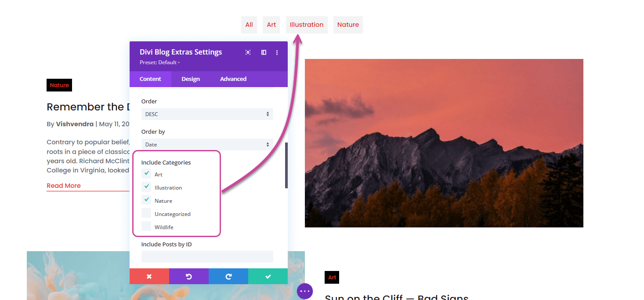
Task: Uncheck the Illustration category checkbox
Action: coord(146,187)
